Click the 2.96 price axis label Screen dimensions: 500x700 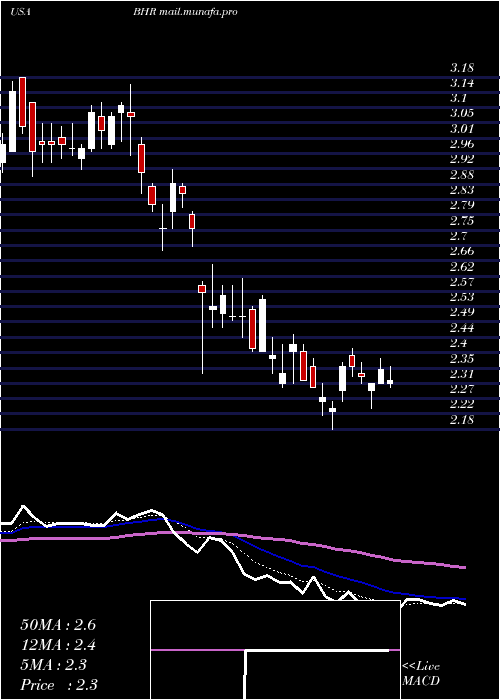point(462,145)
